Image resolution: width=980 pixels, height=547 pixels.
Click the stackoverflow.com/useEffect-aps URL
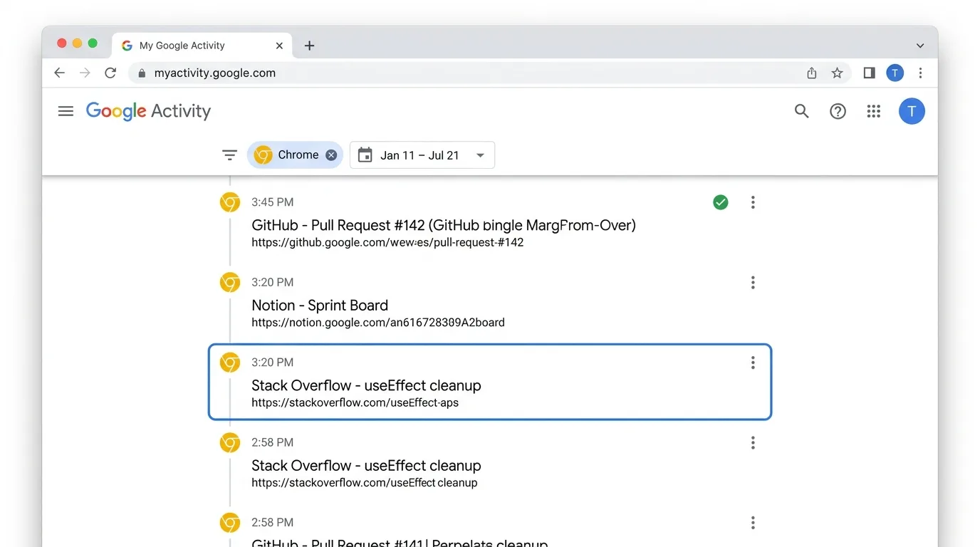click(x=355, y=402)
